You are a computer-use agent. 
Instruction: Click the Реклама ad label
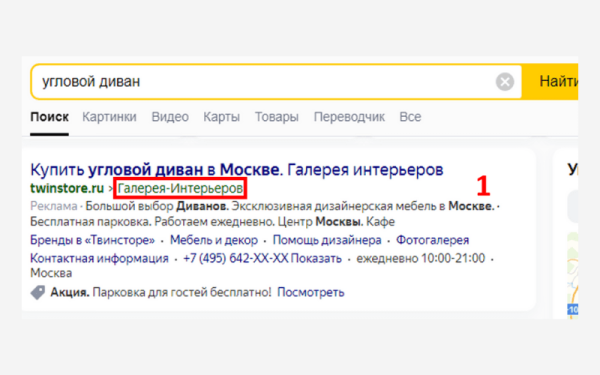pos(54,206)
